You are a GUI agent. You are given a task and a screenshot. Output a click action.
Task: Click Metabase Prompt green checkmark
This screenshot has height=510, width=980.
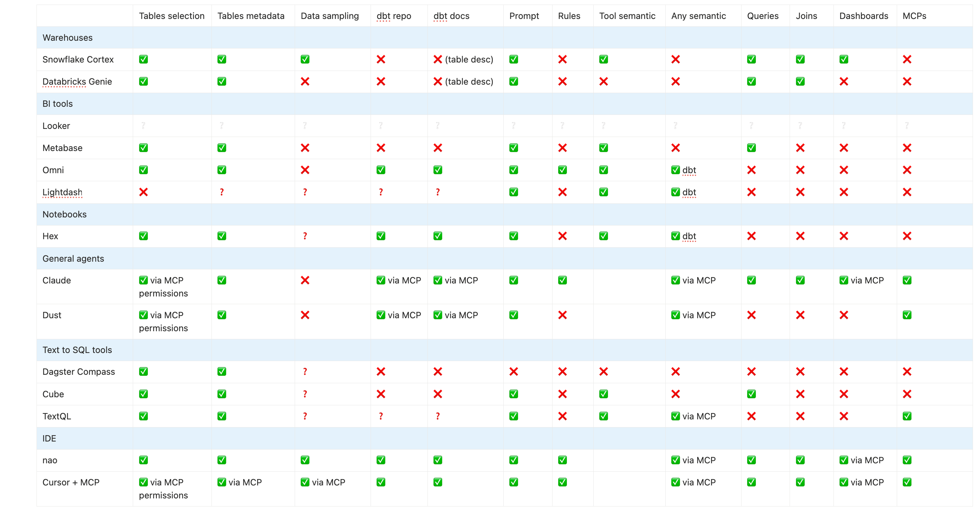pyautogui.click(x=514, y=148)
